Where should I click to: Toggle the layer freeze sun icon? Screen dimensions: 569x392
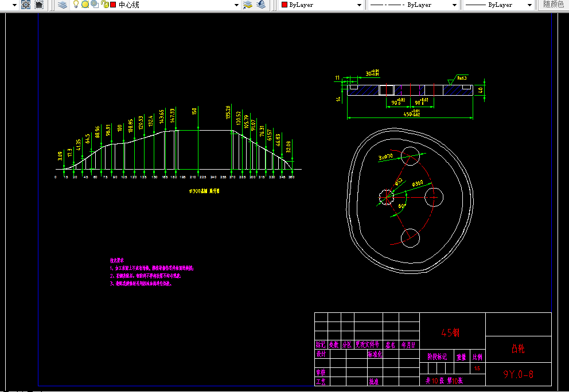click(85, 5)
